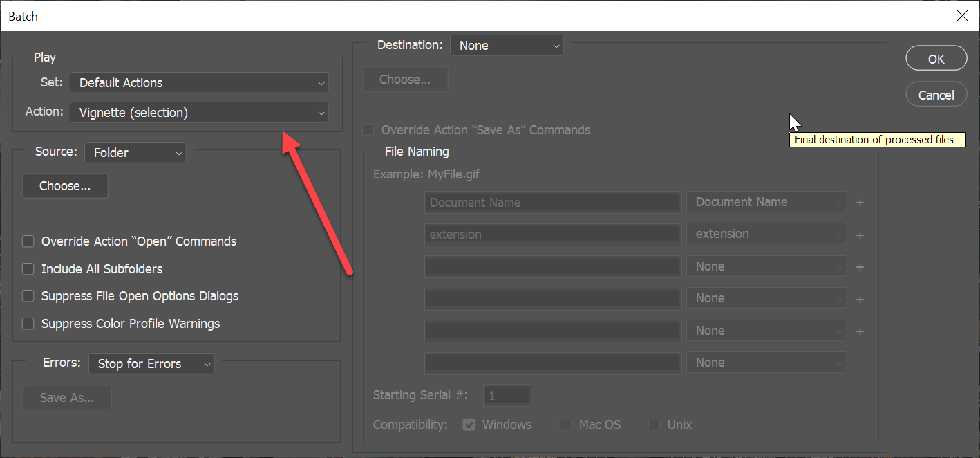Check the Unix compatibility box

(654, 425)
